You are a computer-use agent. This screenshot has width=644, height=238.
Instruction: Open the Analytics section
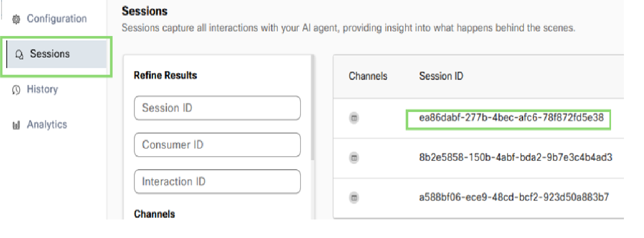coord(47,124)
